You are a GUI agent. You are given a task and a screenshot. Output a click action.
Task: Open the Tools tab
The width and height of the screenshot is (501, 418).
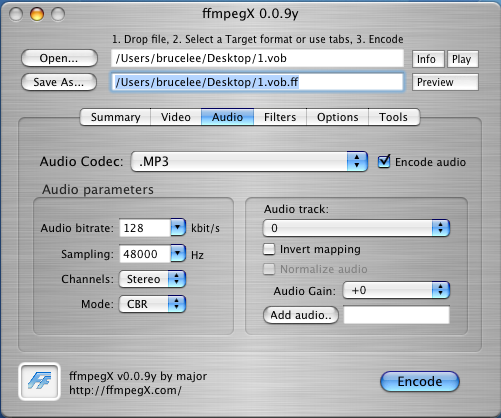394,117
